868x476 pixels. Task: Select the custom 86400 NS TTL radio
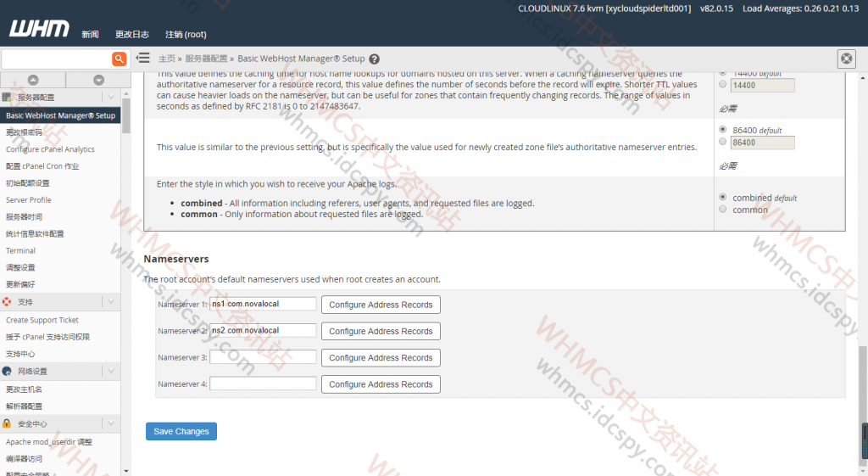tap(722, 142)
